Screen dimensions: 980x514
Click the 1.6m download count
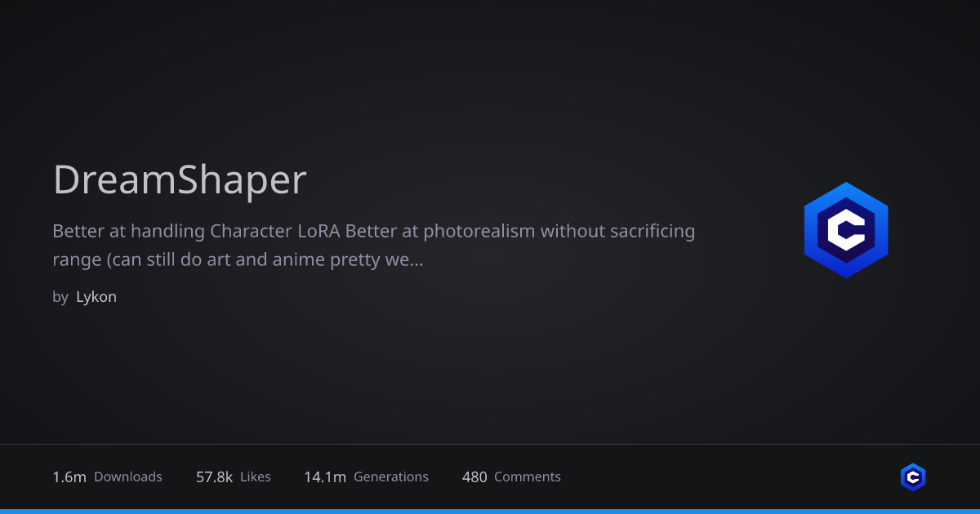click(69, 477)
